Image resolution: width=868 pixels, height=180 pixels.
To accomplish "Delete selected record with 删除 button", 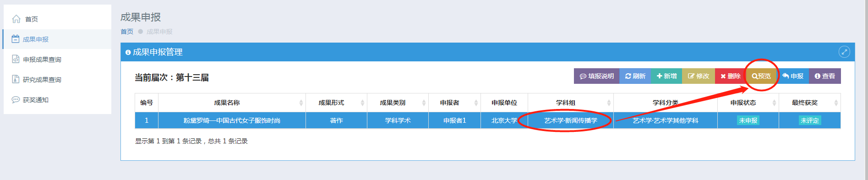I will point(730,76).
